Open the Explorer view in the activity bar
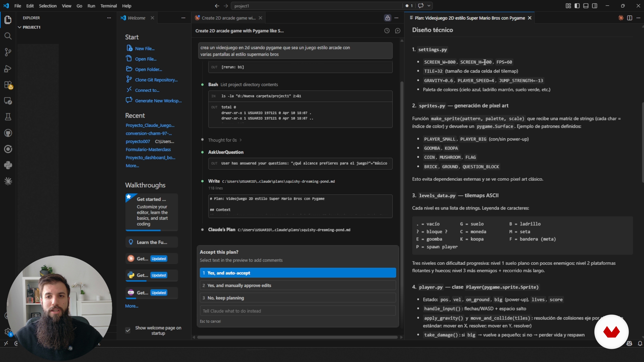 coord(8,20)
